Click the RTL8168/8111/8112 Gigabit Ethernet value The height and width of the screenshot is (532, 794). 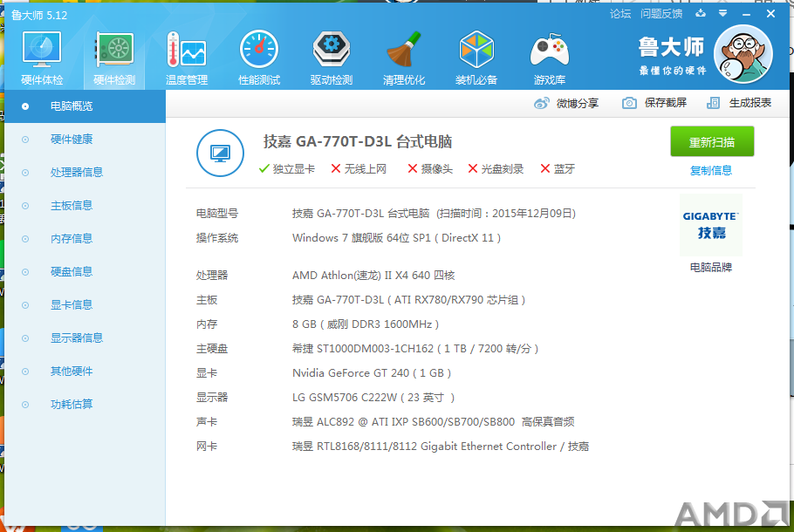pos(441,447)
